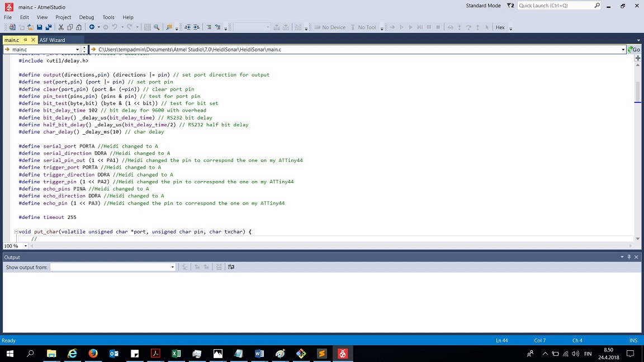Click the No Tool button
This screenshot has width=644, height=362.
[363, 27]
